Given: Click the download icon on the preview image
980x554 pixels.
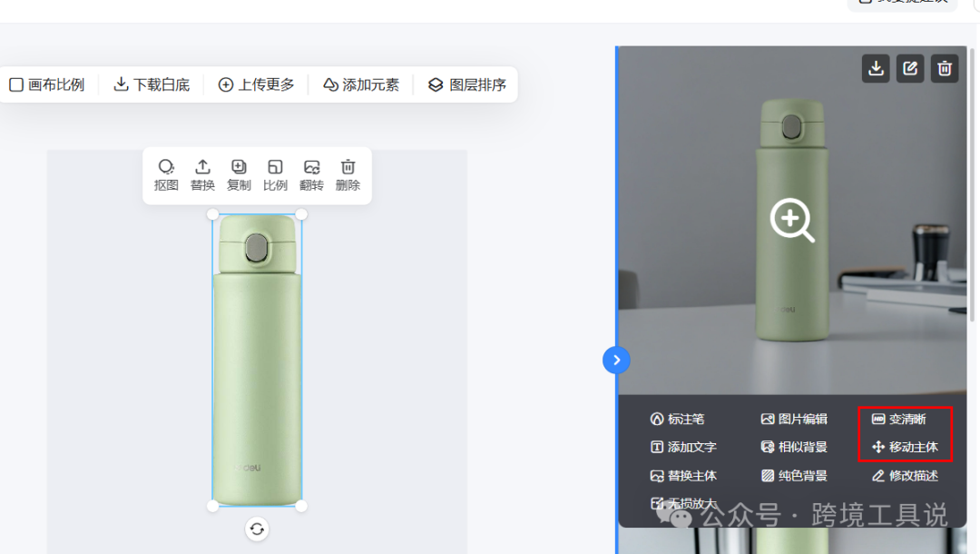Looking at the screenshot, I should click(x=875, y=68).
